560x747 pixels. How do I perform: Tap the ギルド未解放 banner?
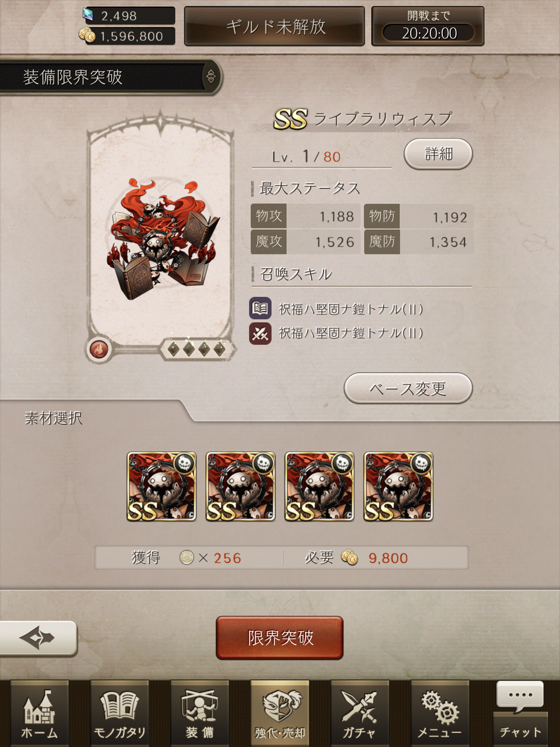pyautogui.click(x=275, y=26)
